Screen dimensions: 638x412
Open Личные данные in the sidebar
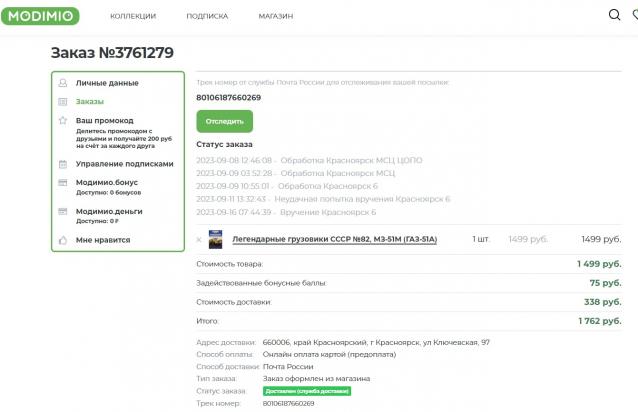[107, 83]
